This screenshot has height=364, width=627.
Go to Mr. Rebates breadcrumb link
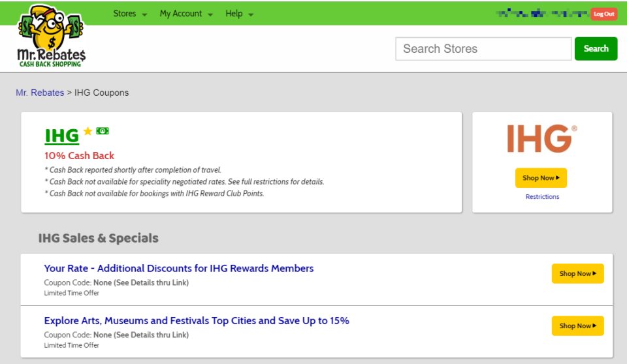click(40, 93)
